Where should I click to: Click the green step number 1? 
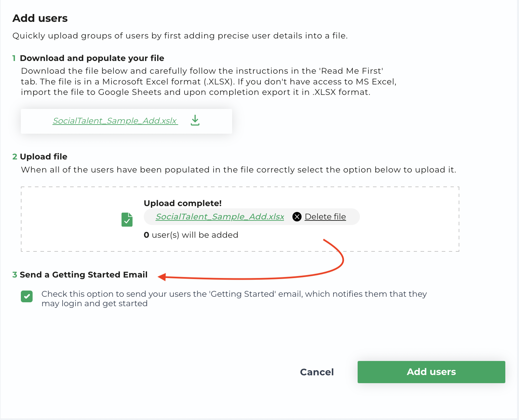point(14,58)
